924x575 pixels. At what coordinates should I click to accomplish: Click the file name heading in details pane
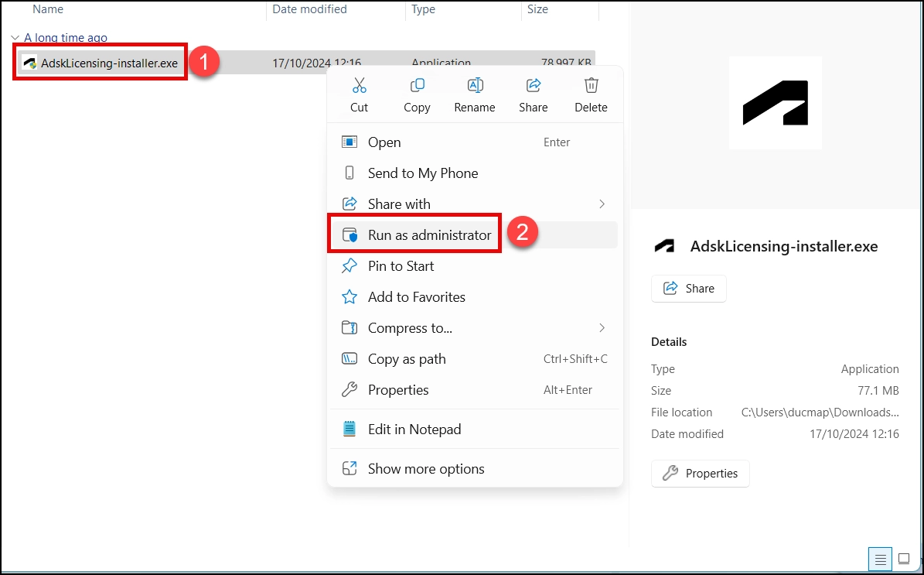[x=784, y=247]
